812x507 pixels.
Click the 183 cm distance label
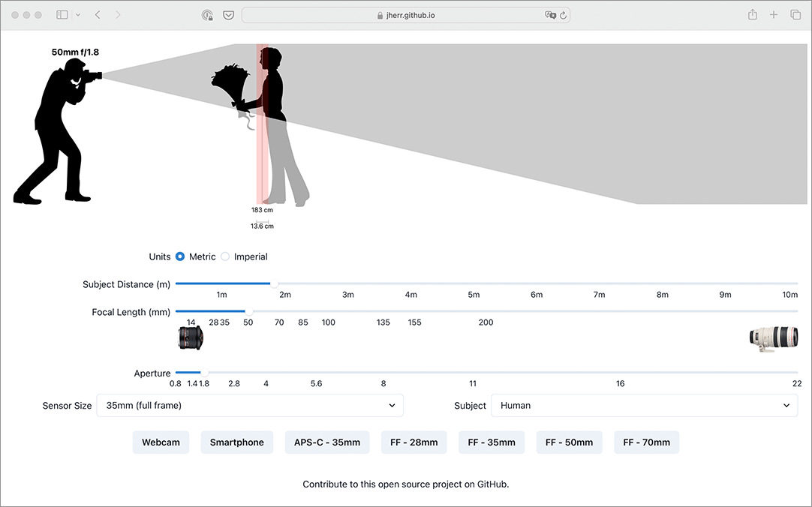pyautogui.click(x=262, y=210)
